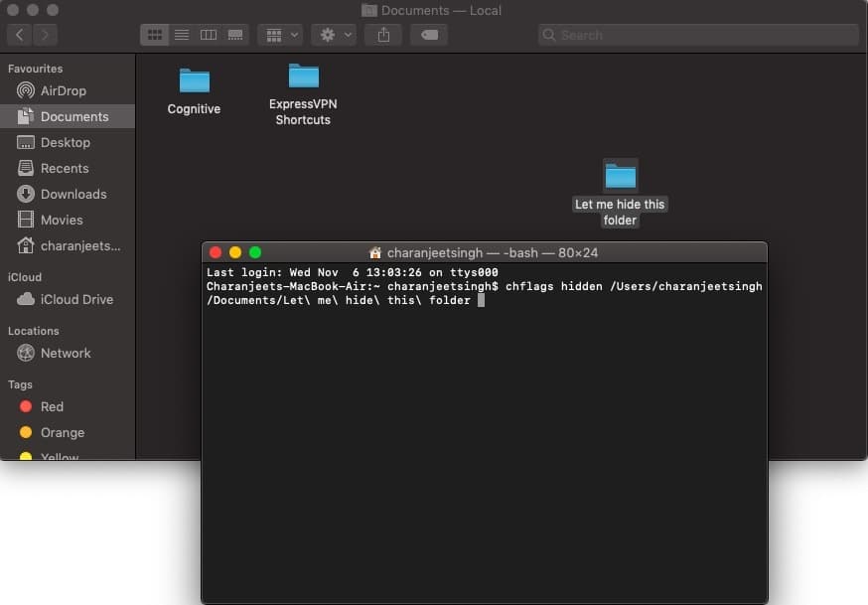Select iCloud Drive in the sidebar
The height and width of the screenshot is (605, 868).
point(70,299)
